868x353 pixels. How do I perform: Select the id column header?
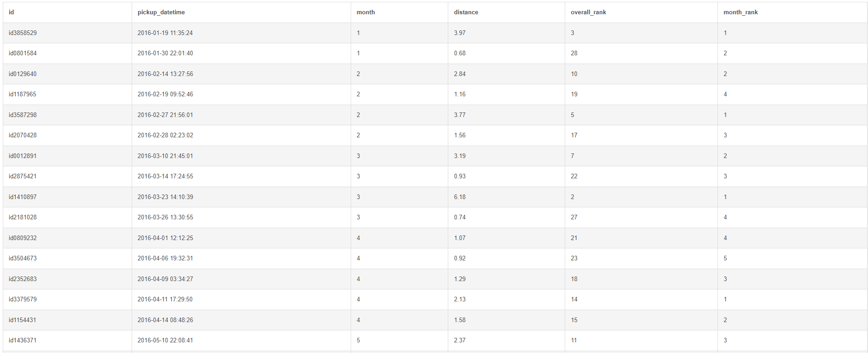tap(12, 12)
